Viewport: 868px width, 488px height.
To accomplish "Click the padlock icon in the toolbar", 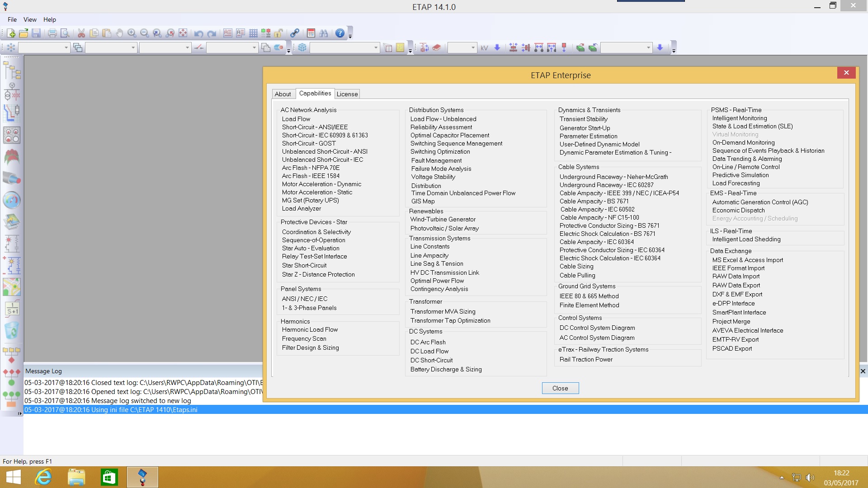I will click(x=278, y=33).
